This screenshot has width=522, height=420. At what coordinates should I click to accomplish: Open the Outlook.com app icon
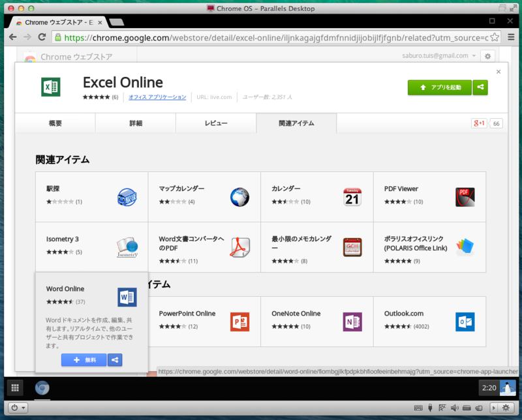pos(465,322)
